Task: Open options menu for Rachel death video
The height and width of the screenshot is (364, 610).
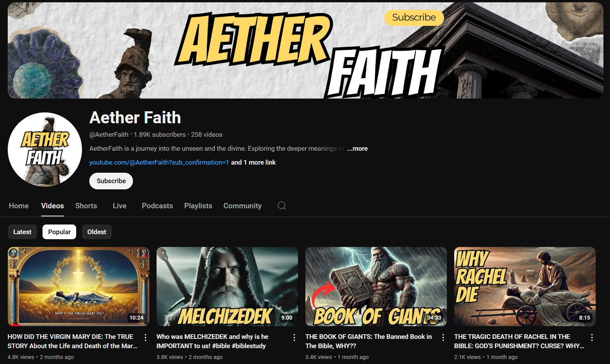Action: [x=592, y=337]
